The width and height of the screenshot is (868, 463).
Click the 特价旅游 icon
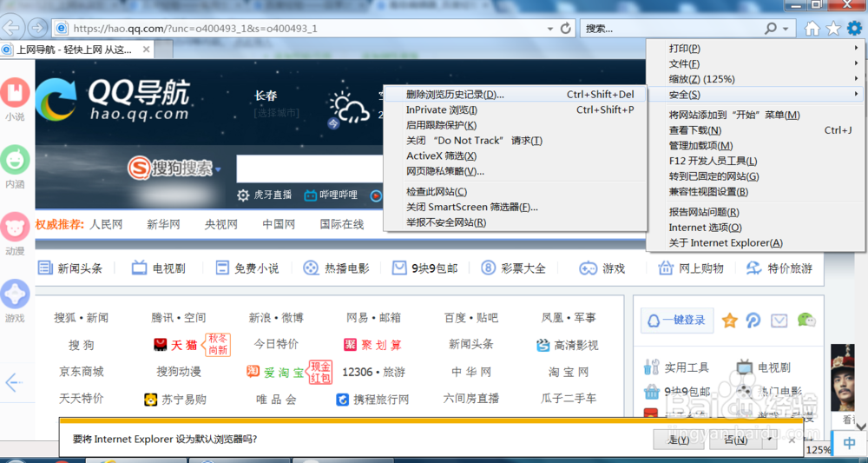[754, 268]
